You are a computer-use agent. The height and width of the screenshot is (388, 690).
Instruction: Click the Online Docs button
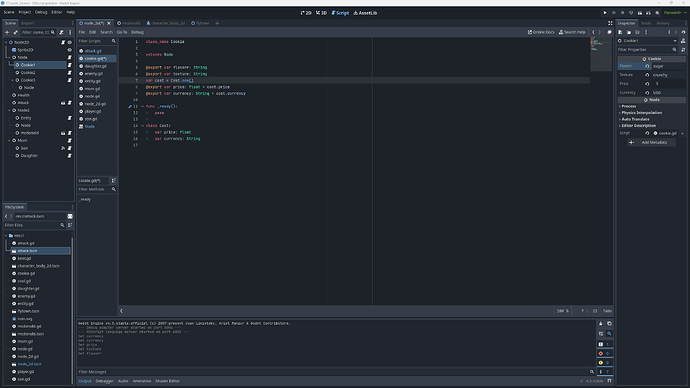[541, 32]
